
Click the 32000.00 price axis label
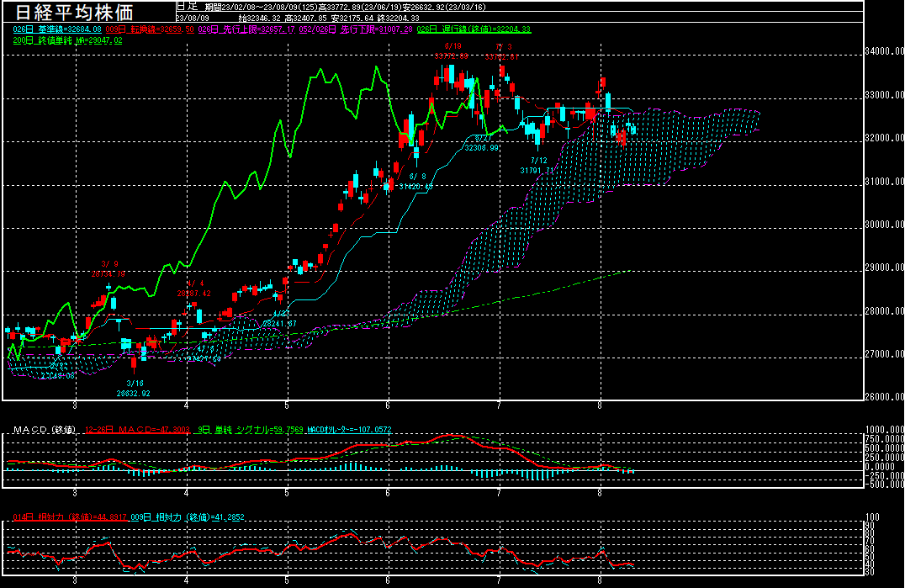pyautogui.click(x=885, y=138)
